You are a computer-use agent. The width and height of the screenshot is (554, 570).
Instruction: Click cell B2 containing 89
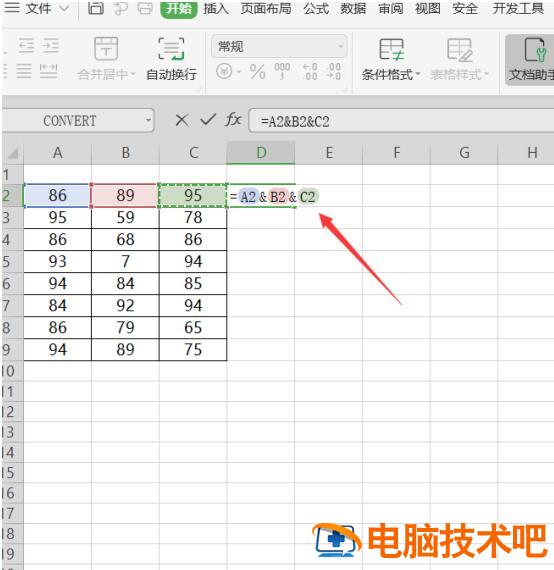pyautogui.click(x=125, y=196)
